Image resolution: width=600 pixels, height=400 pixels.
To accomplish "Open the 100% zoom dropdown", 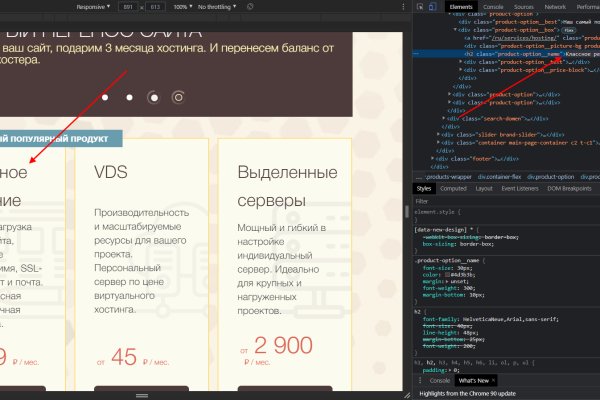I will pos(182,6).
